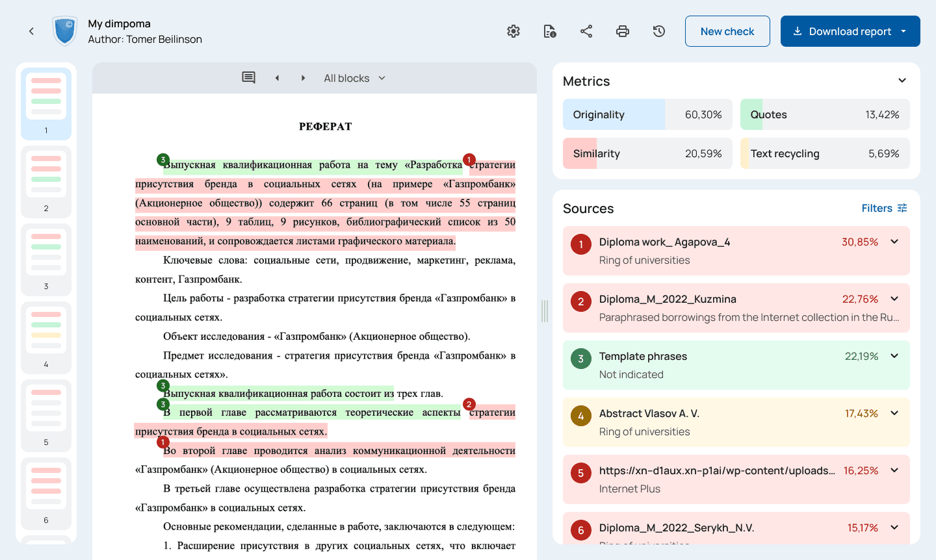Click green marker 3 before 'Выпускная квалификационная работа на тему'

(x=163, y=159)
